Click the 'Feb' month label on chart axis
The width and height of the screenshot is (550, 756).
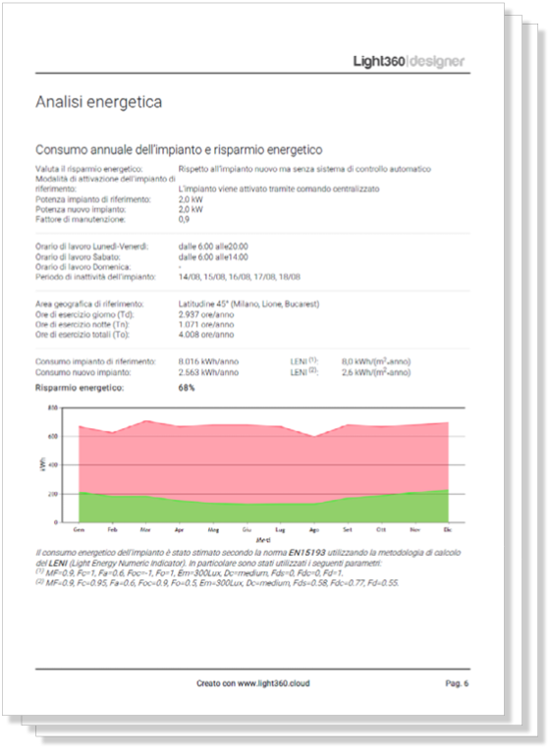click(x=112, y=530)
